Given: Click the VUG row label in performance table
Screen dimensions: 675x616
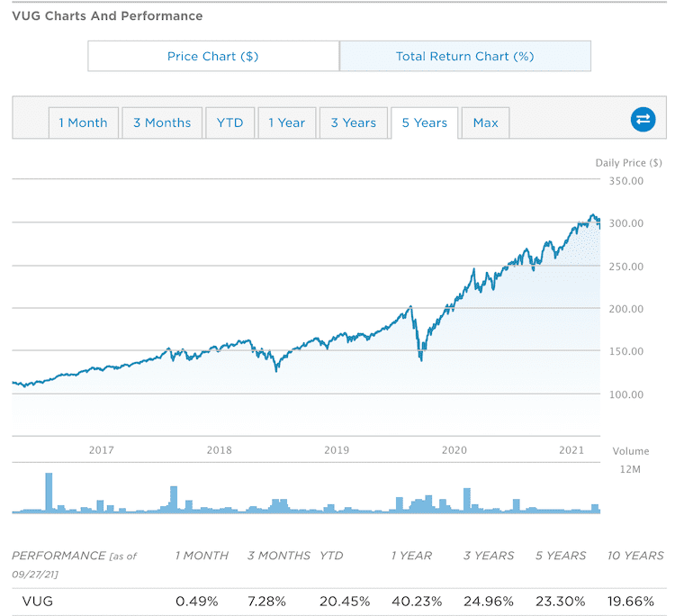Looking at the screenshot, I should coord(38,602).
